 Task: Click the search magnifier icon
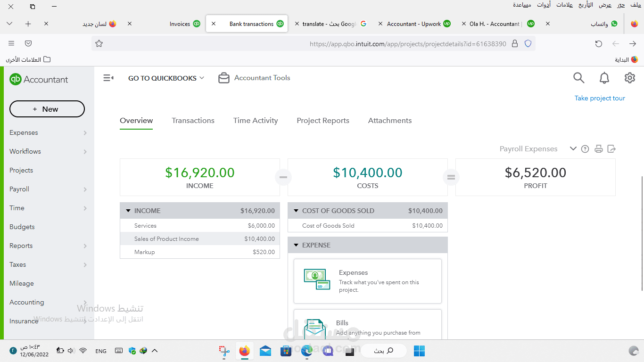(x=578, y=78)
